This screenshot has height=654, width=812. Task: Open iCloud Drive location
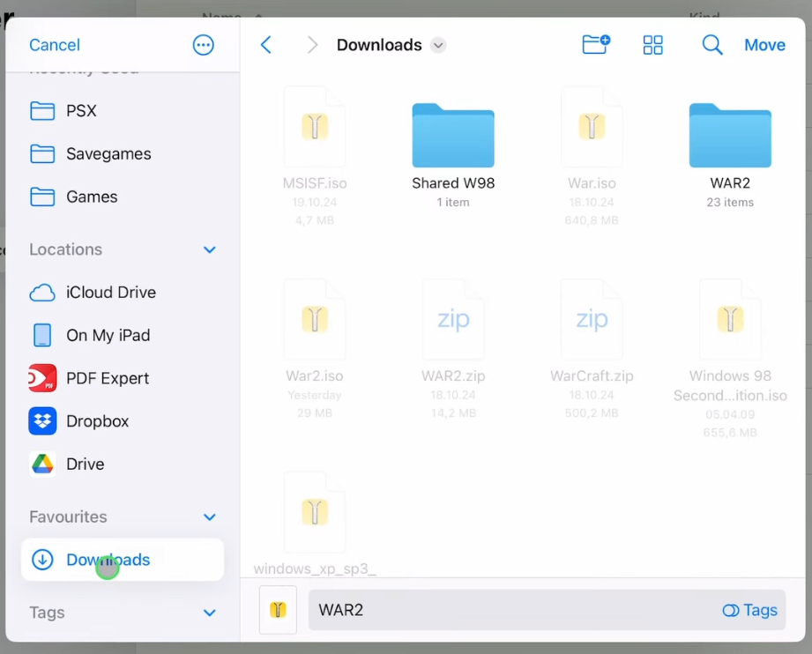point(123,293)
